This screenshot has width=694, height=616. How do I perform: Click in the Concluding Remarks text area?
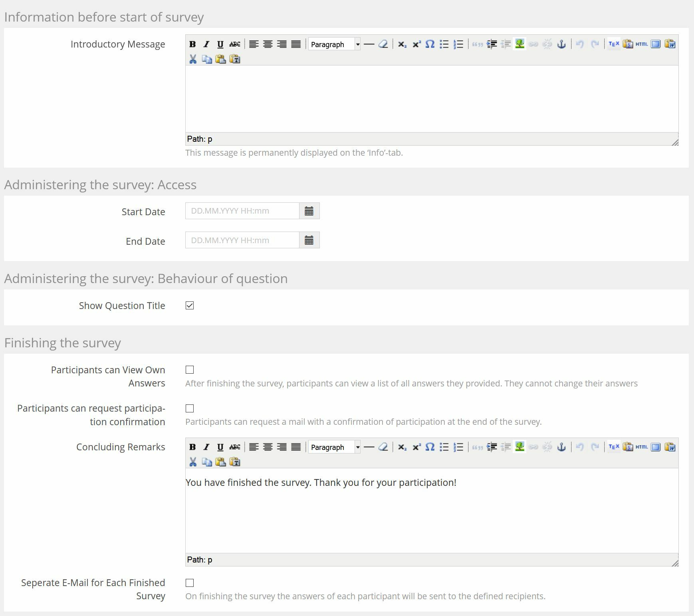click(431, 511)
